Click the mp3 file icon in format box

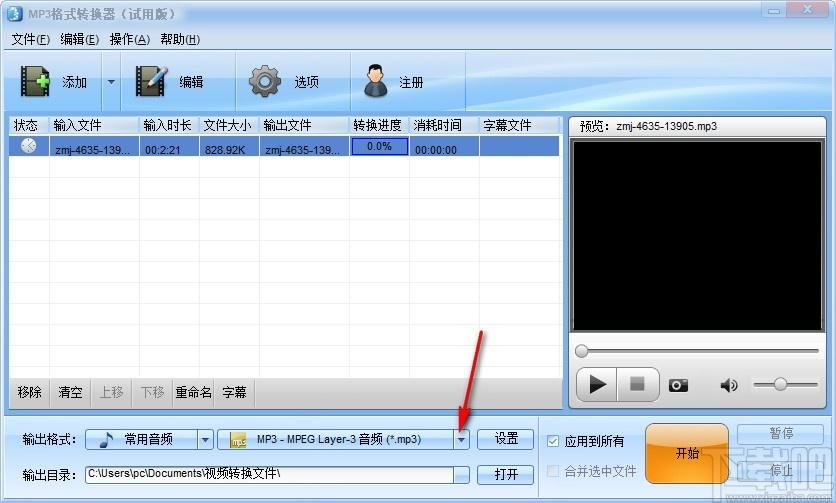point(238,440)
